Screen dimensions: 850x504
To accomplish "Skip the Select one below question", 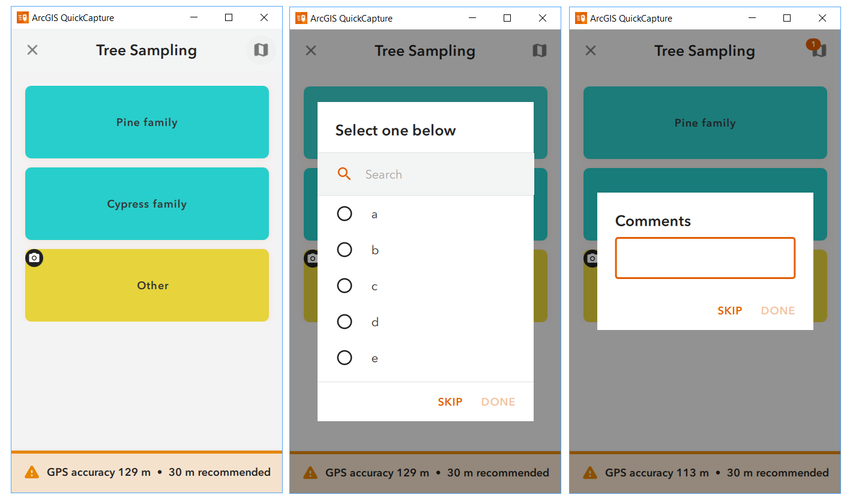I will (x=450, y=401).
